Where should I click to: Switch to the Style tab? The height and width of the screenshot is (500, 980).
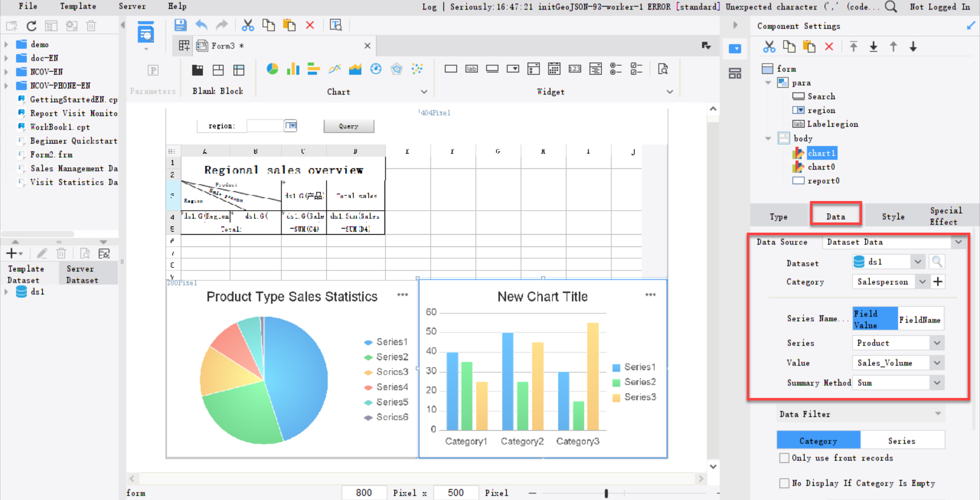point(893,216)
